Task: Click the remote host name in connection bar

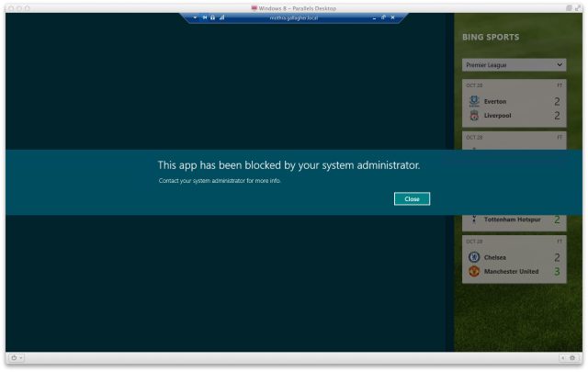Action: point(294,18)
